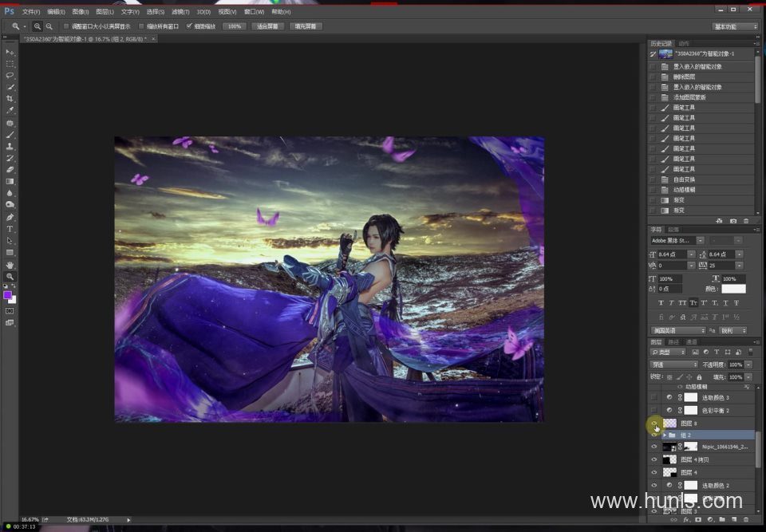Viewport: 766px width, 532px height.
Task: Toggle Quick Mask mode icon
Action: pos(10,311)
